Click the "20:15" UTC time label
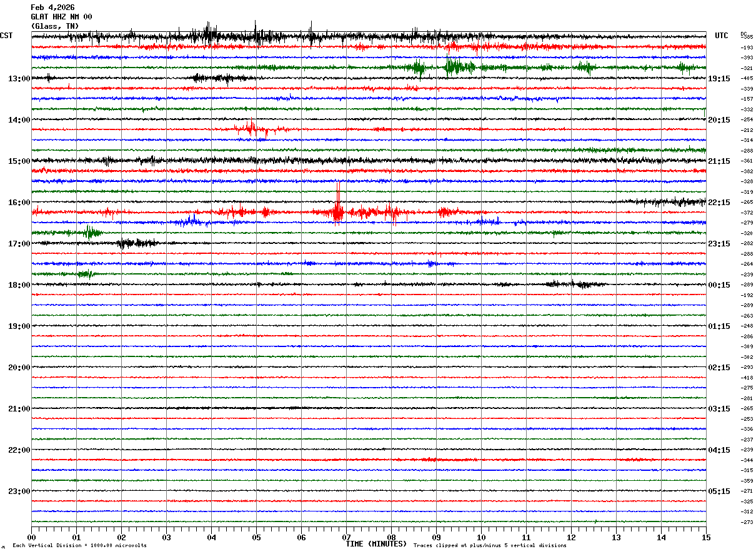Image resolution: width=756 pixels, height=554 pixels. pyautogui.click(x=719, y=120)
